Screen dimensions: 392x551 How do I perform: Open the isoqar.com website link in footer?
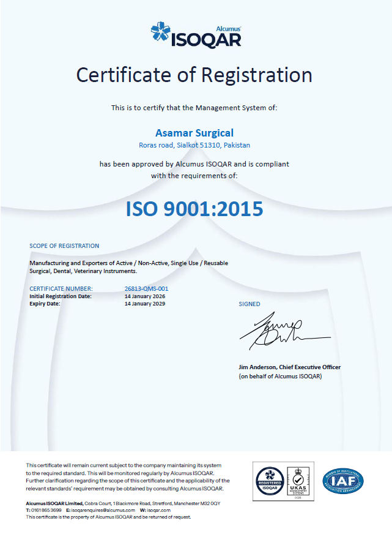158,510
